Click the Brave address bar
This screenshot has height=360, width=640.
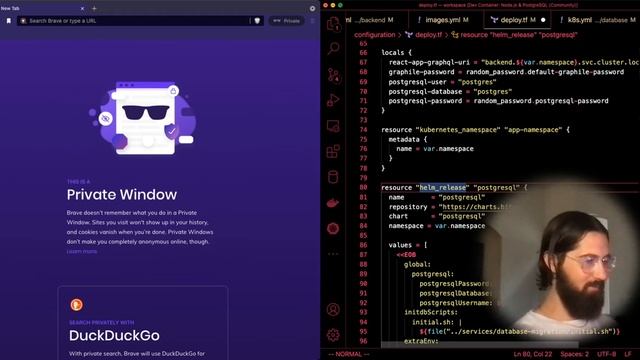coord(140,21)
